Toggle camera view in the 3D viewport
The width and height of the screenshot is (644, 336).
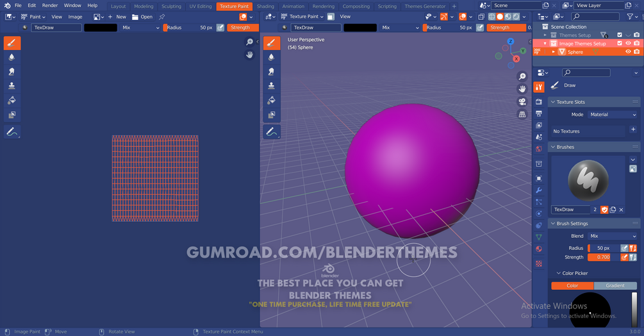[x=522, y=102]
